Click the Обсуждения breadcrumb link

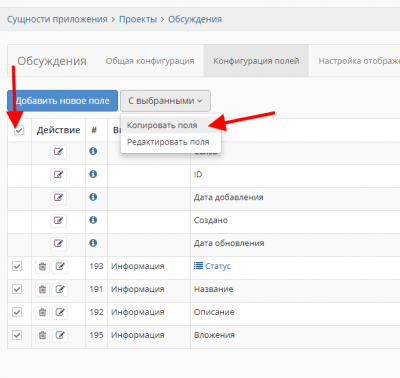coord(195,19)
